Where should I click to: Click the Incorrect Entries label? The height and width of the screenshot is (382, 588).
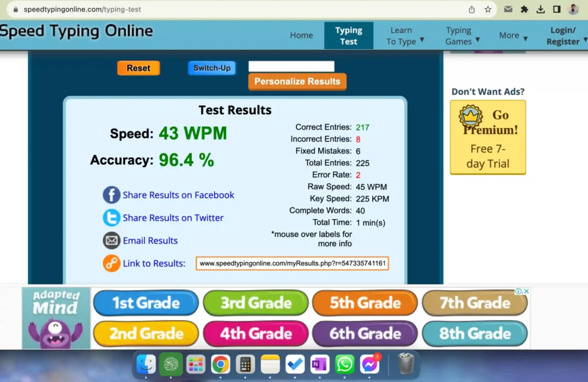(x=321, y=139)
